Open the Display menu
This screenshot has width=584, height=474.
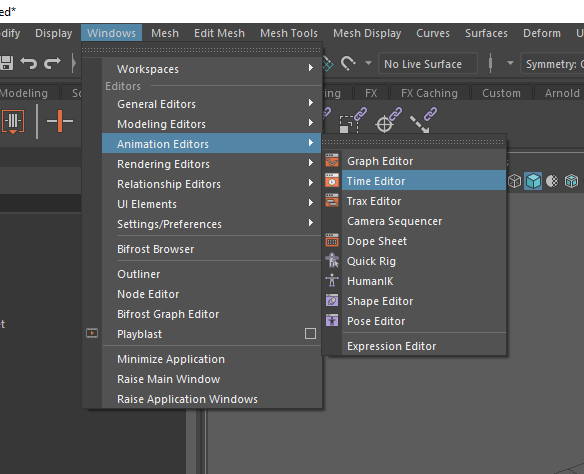coord(54,33)
